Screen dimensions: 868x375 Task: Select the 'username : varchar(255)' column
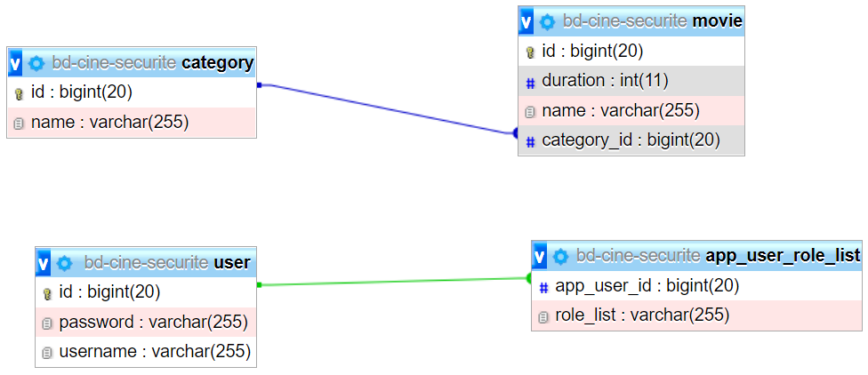coord(146,352)
